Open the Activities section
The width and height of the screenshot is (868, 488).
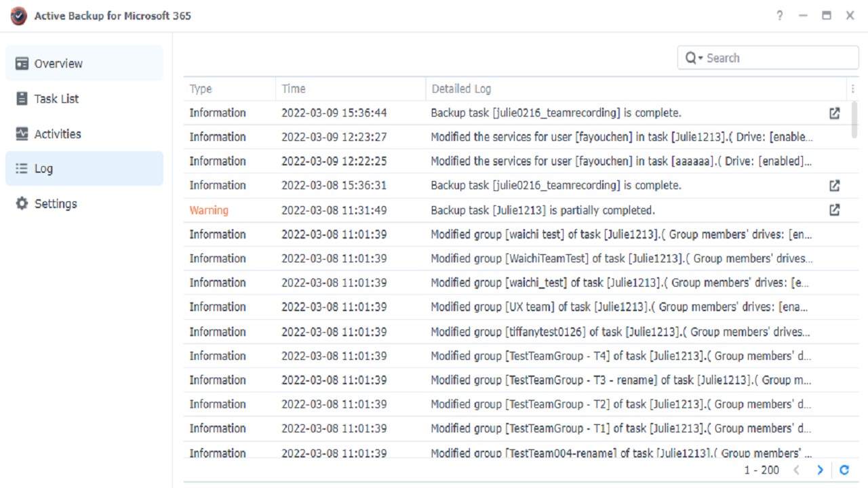[x=84, y=134]
